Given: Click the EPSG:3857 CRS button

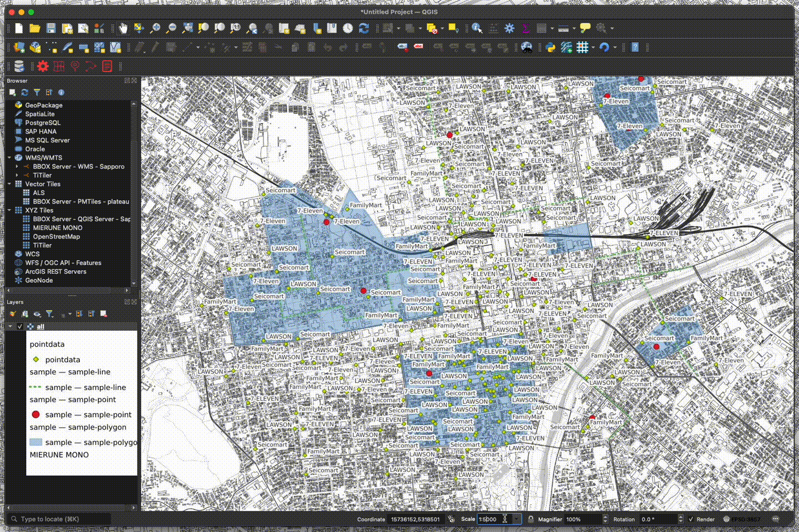Looking at the screenshot, I should (x=741, y=519).
